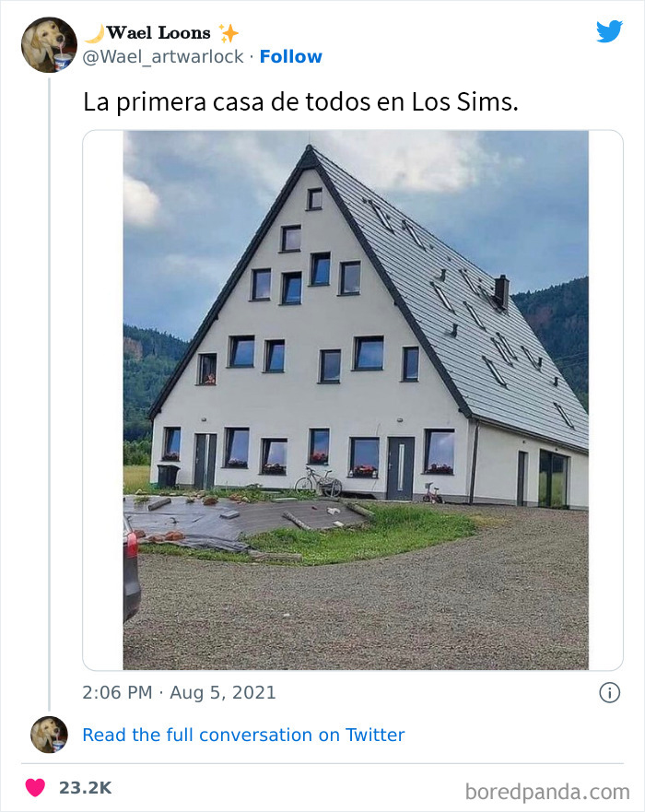Viewport: 645px width, 812px height.
Task: Click the vertical thread connector line
Action: click(x=52, y=387)
